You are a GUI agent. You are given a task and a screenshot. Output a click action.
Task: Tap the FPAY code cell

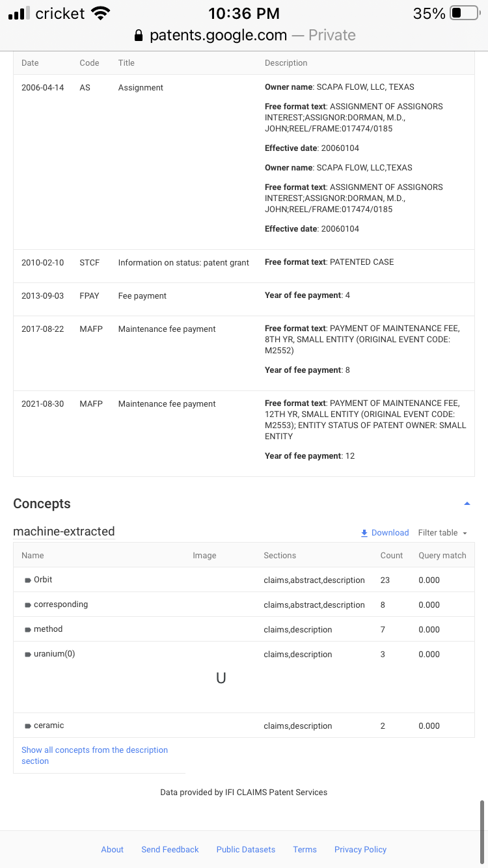pyautogui.click(x=90, y=296)
